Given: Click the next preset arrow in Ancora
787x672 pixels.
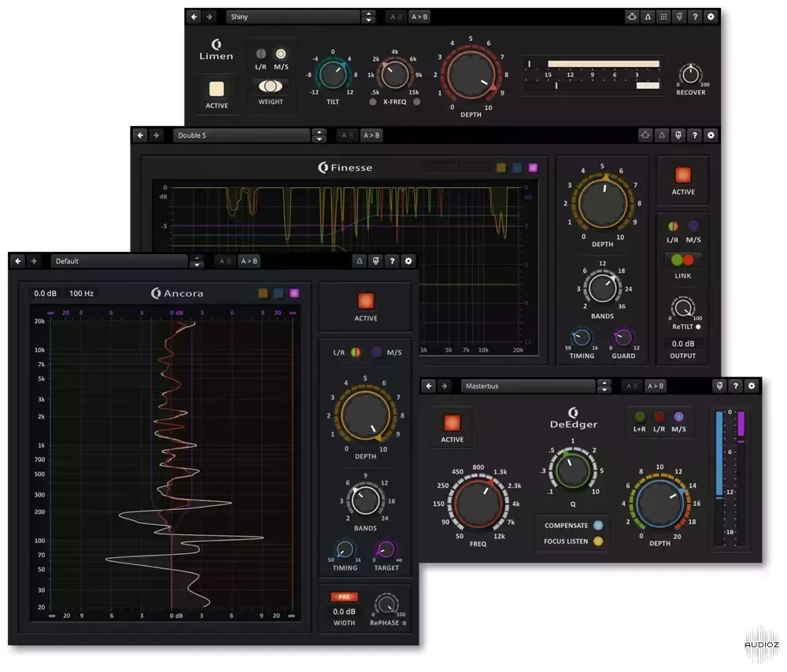Looking at the screenshot, I should [x=34, y=261].
